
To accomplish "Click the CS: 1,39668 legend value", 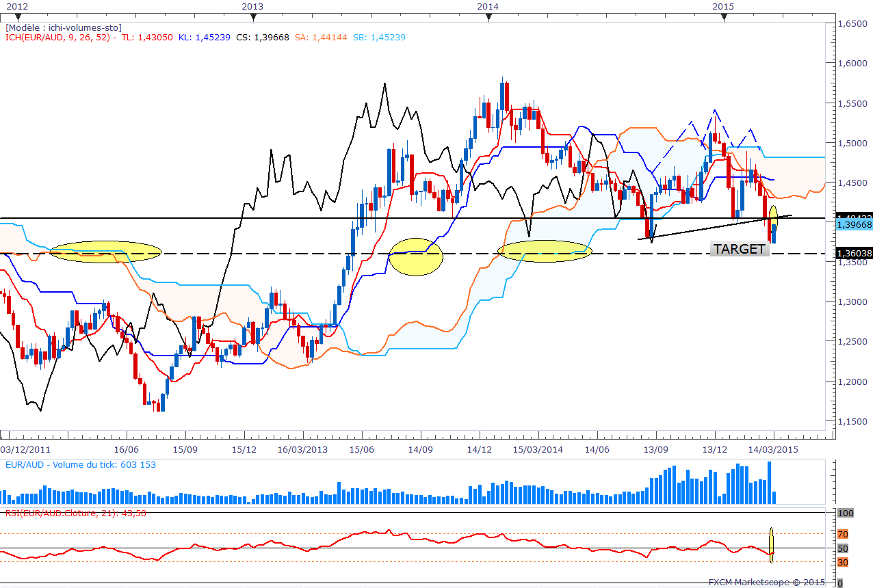I will click(263, 38).
